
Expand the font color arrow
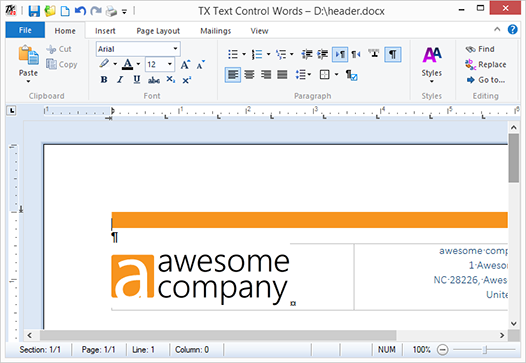(x=138, y=64)
